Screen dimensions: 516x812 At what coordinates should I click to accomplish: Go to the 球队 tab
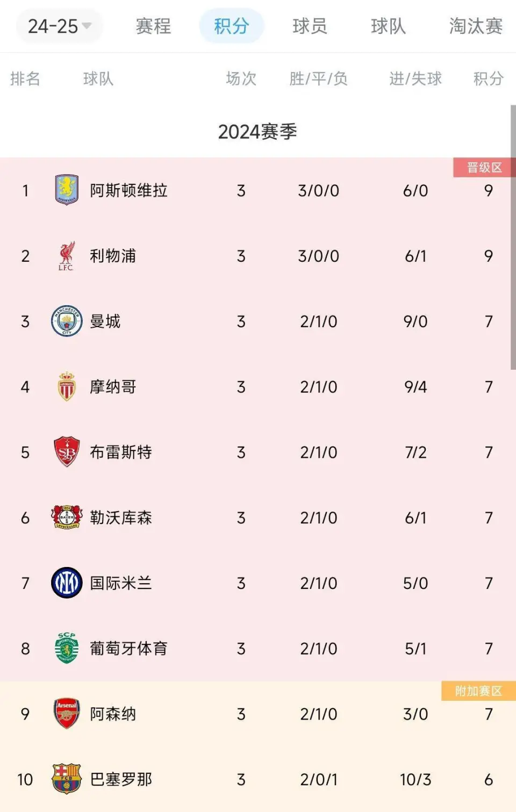pos(388,26)
